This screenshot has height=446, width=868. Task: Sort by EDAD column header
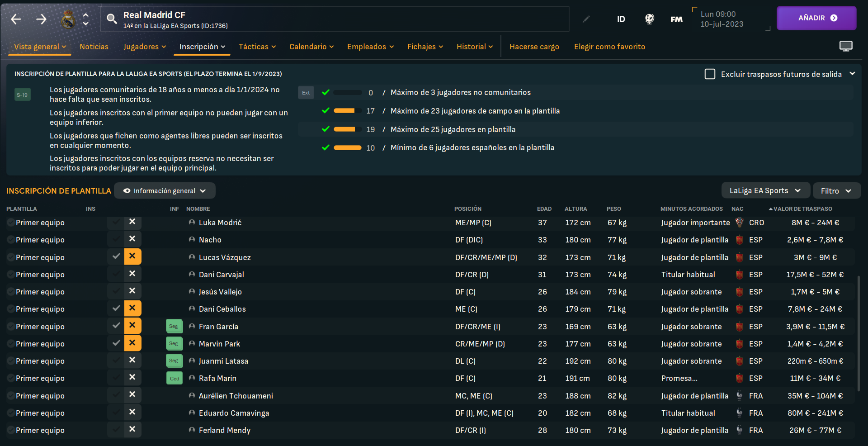[544, 209]
